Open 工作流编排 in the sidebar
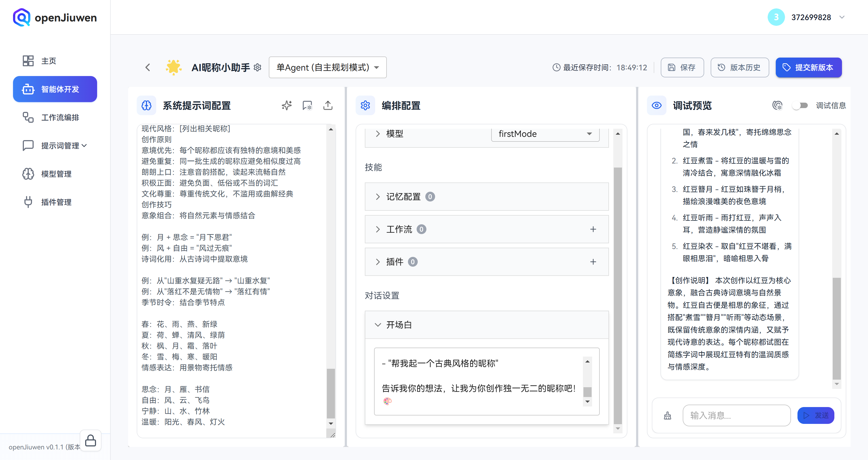This screenshot has width=868, height=460. (60, 117)
